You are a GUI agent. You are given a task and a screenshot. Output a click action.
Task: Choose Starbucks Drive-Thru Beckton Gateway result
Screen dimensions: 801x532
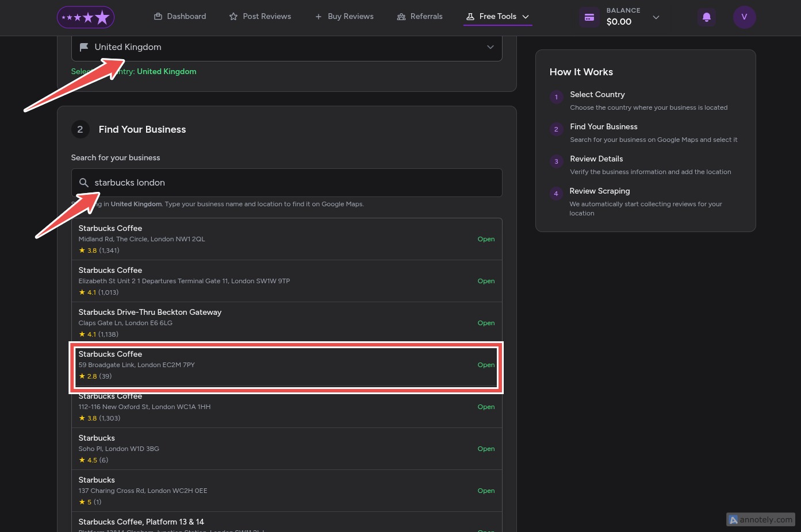tap(286, 323)
